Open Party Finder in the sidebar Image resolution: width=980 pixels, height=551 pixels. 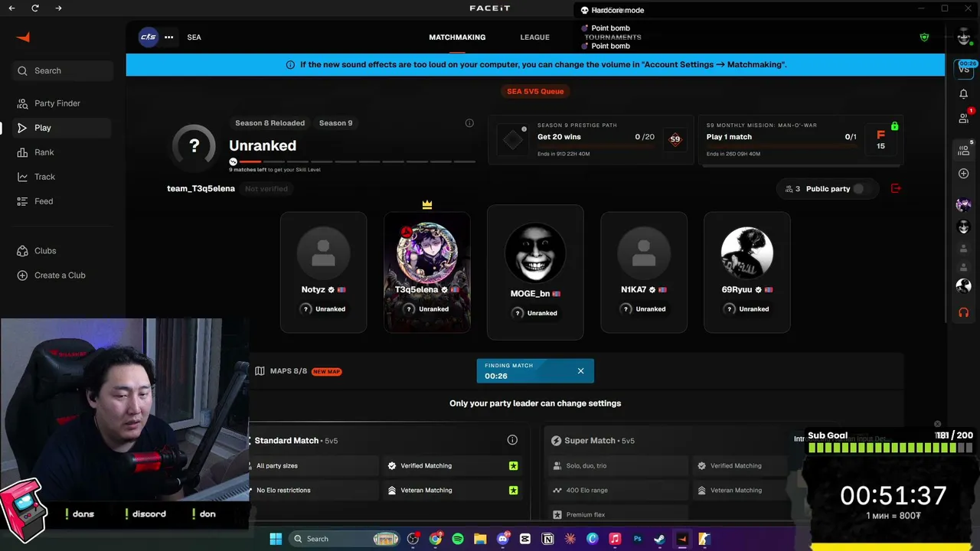pos(57,103)
